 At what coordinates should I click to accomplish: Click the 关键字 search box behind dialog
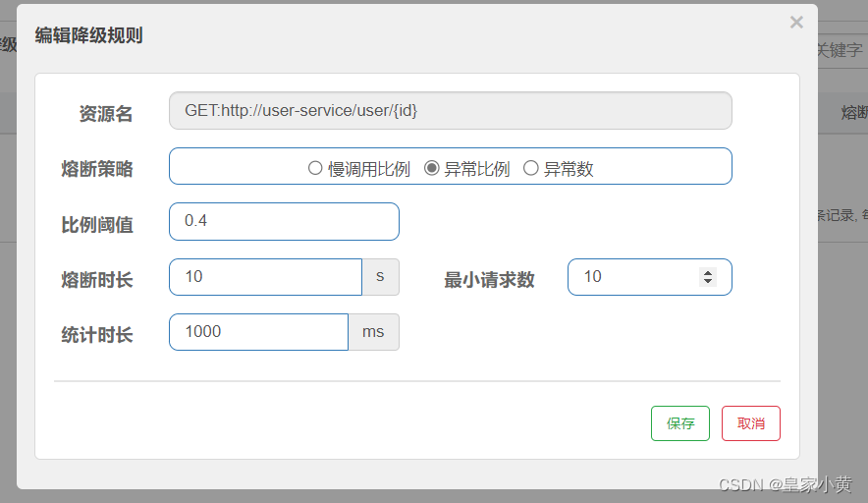point(842,50)
